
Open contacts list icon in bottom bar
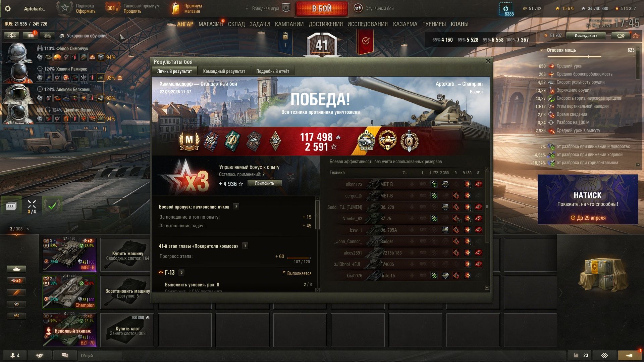click(x=15, y=355)
